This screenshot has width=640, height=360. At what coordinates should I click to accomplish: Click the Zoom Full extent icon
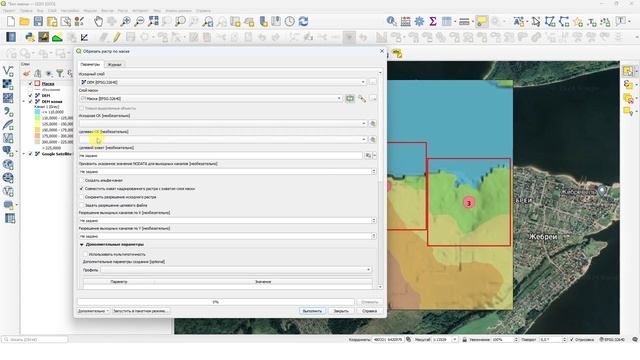coord(153,22)
